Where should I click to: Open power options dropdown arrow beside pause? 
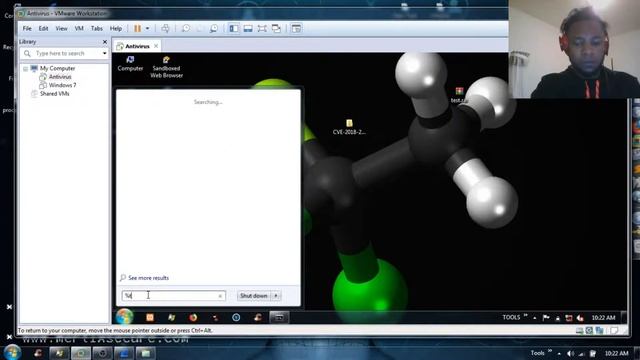click(x=147, y=29)
